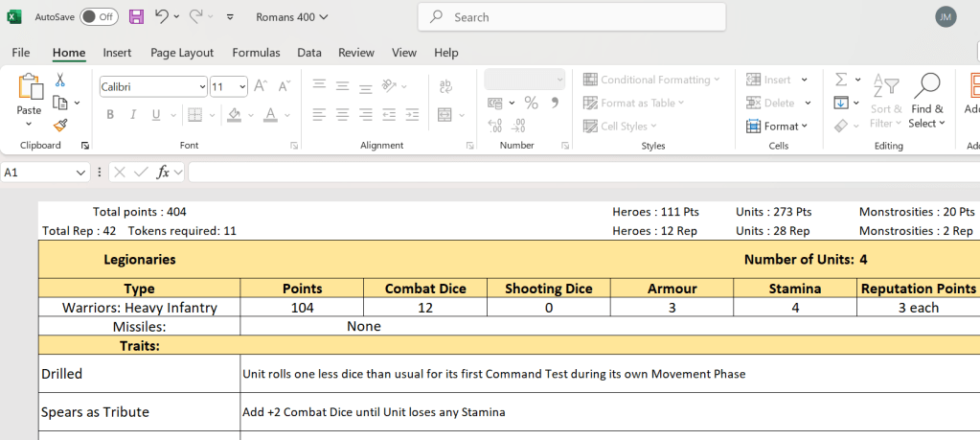Image resolution: width=980 pixels, height=440 pixels.
Task: Click the Insert Function fx icon
Action: [x=164, y=173]
